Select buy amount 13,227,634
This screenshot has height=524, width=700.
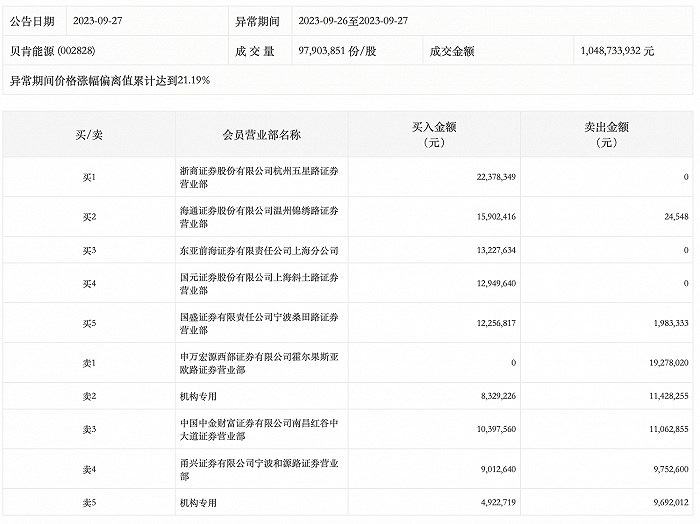[496, 250]
